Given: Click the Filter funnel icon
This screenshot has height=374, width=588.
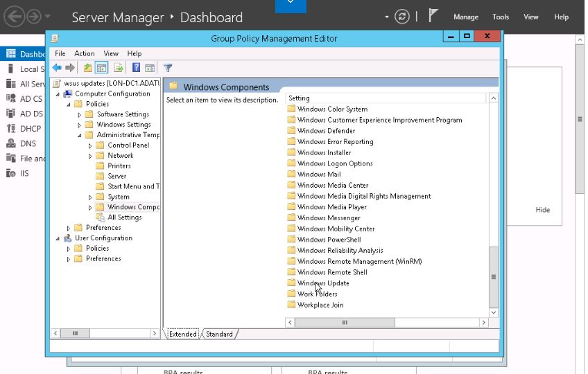Looking at the screenshot, I should pos(168,68).
